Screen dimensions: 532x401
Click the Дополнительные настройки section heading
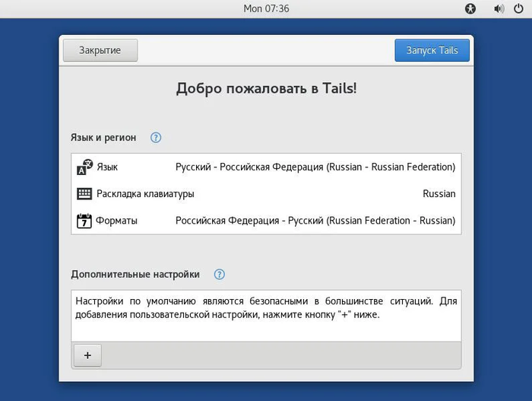[135, 274]
